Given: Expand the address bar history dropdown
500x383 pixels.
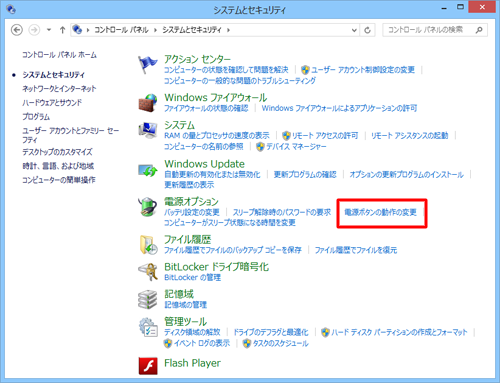Looking at the screenshot, I should click(x=354, y=30).
